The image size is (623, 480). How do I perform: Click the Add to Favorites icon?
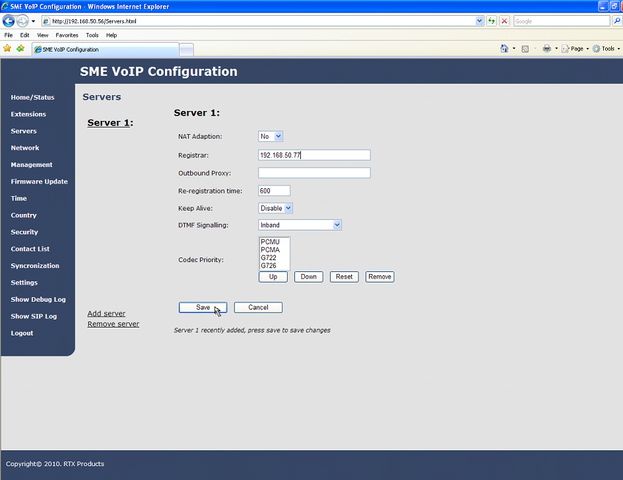[x=19, y=48]
